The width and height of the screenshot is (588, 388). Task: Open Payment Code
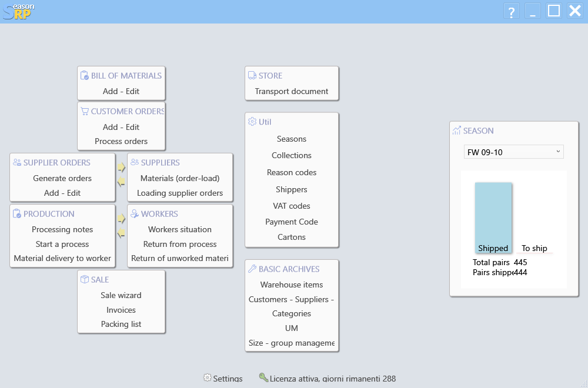point(292,222)
